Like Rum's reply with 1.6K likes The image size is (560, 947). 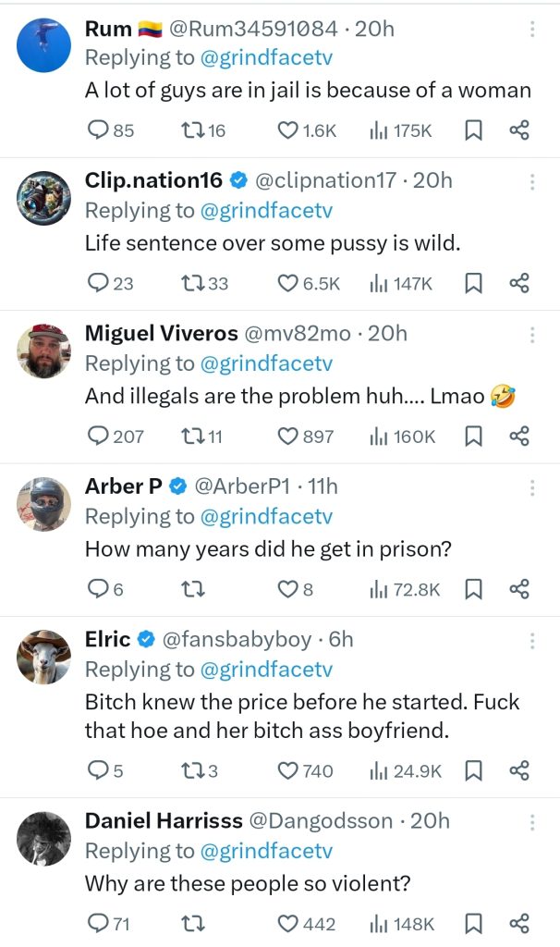288,131
